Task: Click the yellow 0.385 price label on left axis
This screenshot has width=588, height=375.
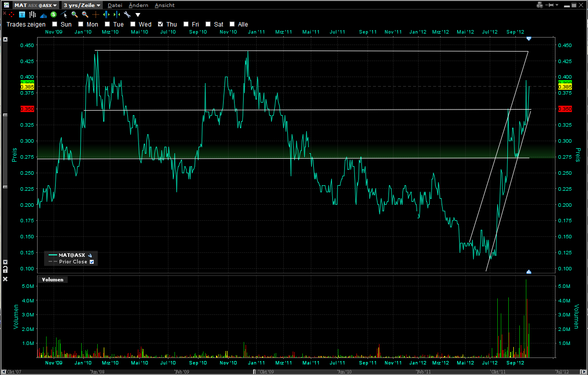Action: tap(27, 87)
